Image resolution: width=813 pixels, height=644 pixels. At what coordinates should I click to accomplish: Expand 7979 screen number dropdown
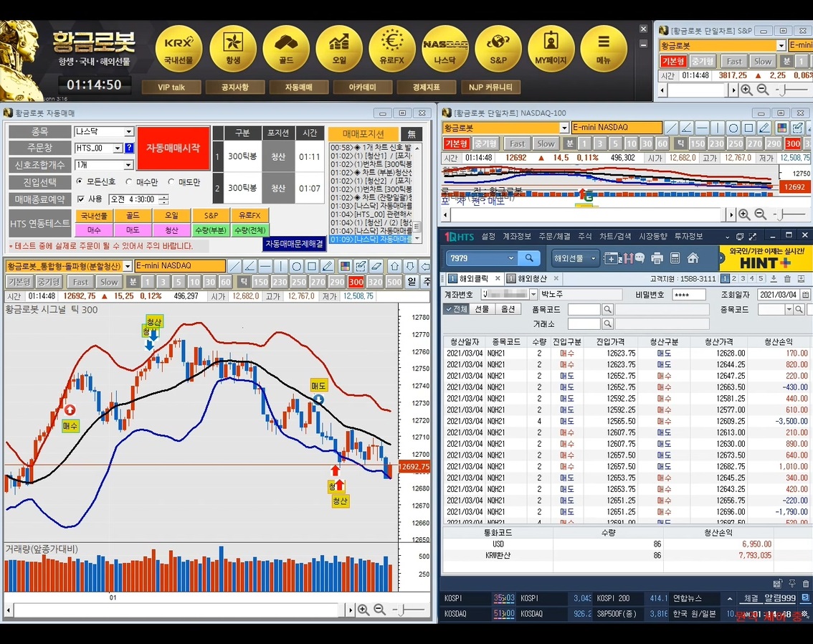[x=510, y=257]
